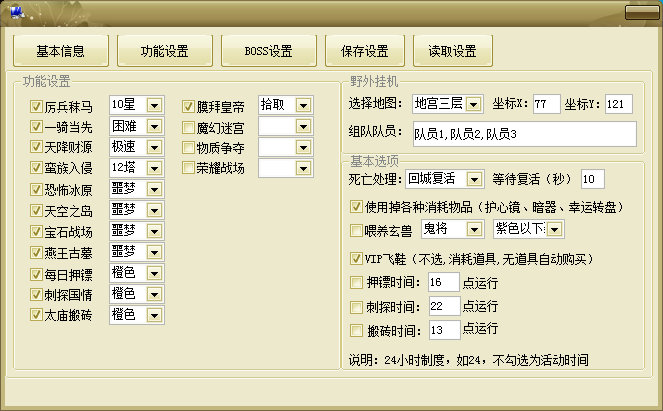Click the 组队队员 text field
The image size is (663, 411).
point(525,134)
